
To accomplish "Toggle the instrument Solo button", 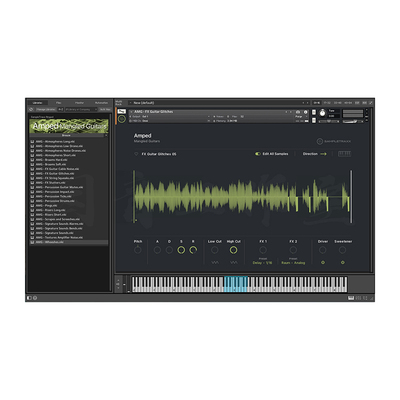I will 314,112.
